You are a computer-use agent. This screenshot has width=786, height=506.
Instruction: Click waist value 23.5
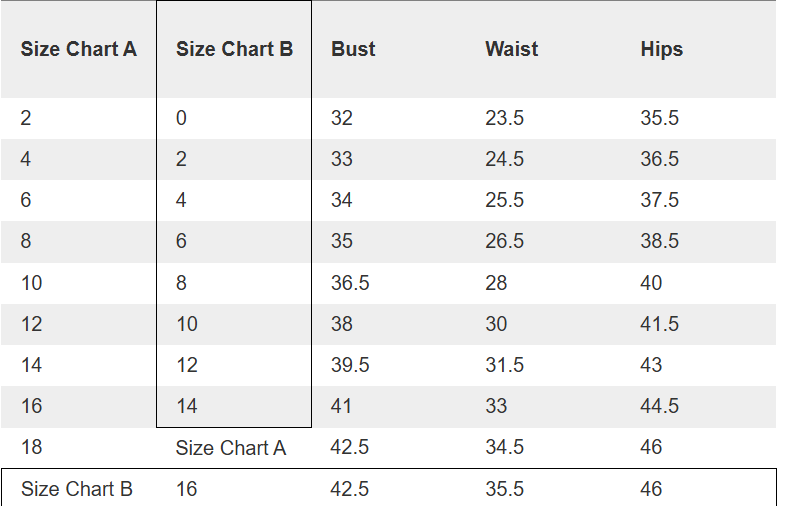pyautogui.click(x=504, y=118)
